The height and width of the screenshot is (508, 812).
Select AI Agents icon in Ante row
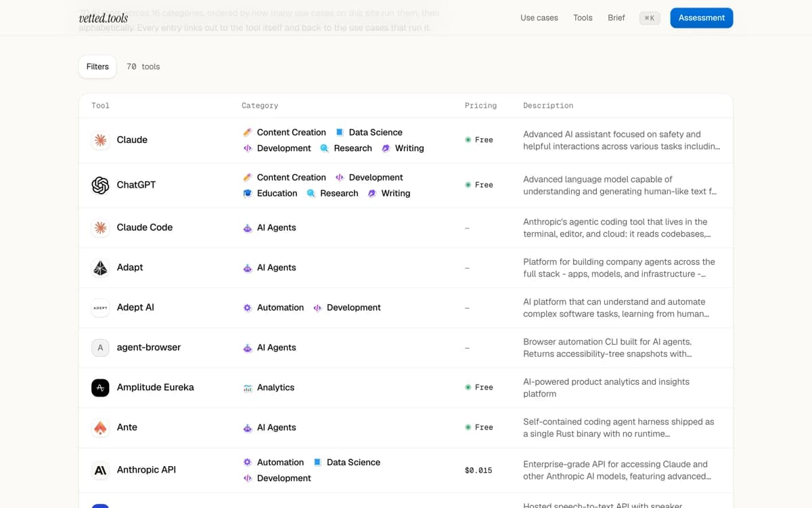(248, 427)
